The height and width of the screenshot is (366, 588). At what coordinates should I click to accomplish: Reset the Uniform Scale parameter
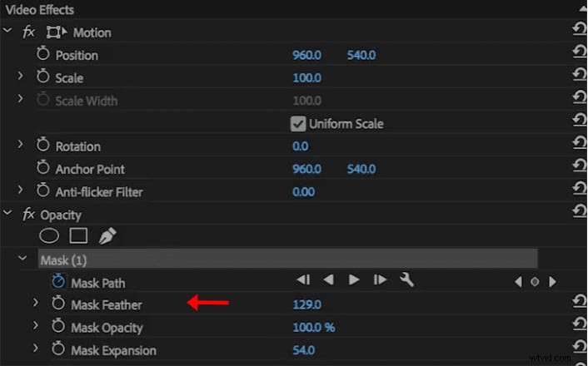point(580,120)
